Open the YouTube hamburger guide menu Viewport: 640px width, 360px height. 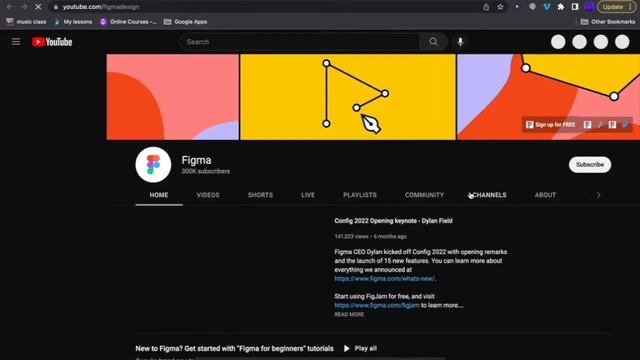point(16,42)
